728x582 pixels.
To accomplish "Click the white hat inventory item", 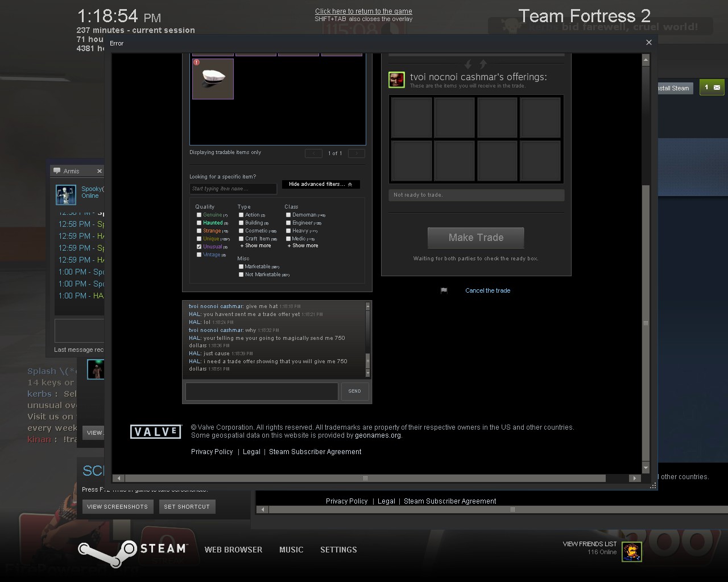I will [213, 78].
